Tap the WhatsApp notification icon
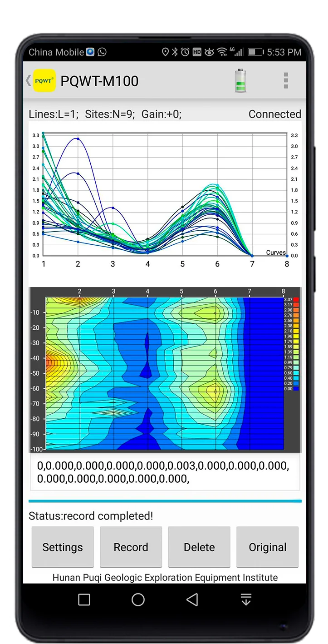The image size is (328, 644). point(102,52)
